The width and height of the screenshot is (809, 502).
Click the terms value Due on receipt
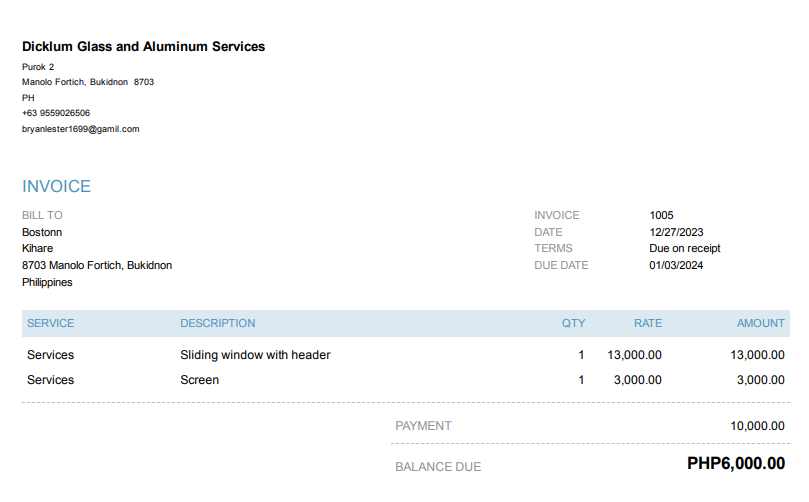684,248
